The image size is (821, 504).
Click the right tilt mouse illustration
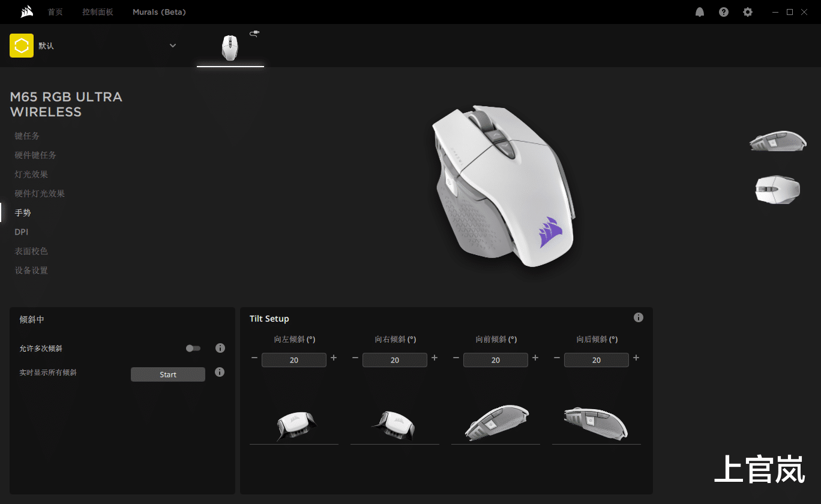coord(393,426)
